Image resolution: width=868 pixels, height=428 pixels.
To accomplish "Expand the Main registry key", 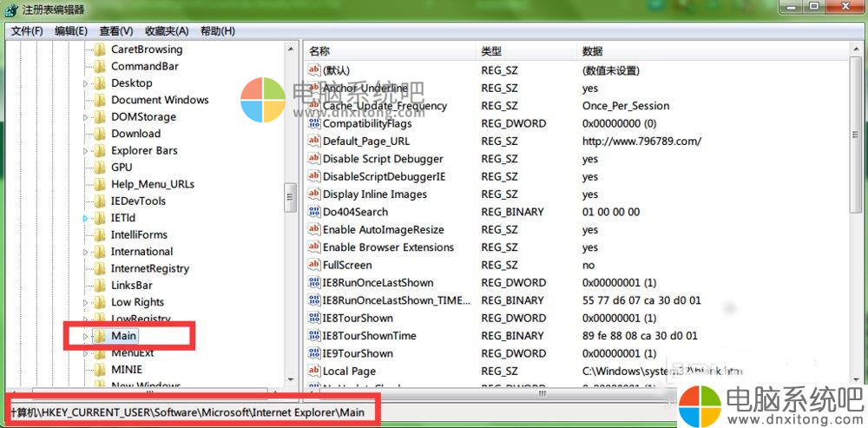I will [x=85, y=336].
